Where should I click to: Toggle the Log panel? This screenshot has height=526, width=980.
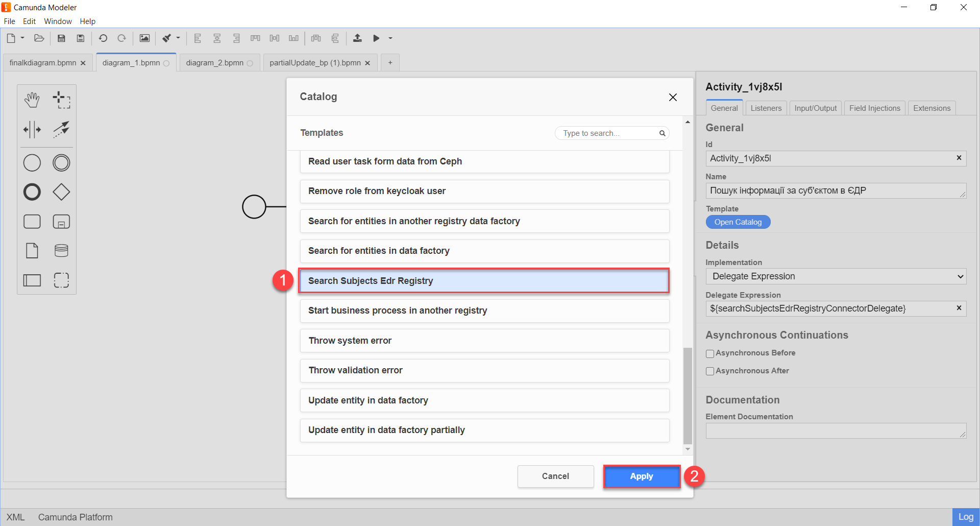(x=965, y=517)
